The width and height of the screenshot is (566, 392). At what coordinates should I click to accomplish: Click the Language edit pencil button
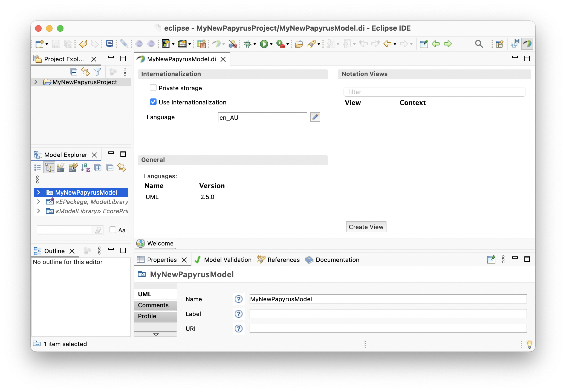coord(315,117)
